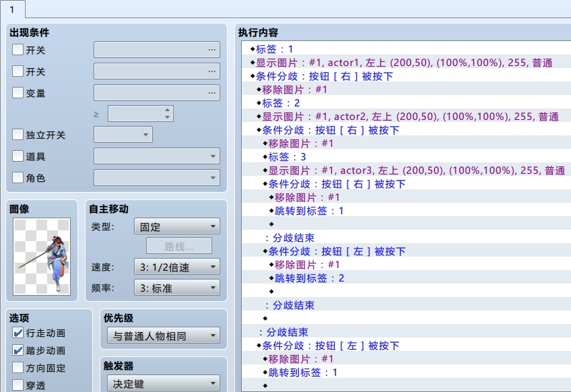The image size is (571, 392).
Task: Open the first switch selector ellipsis field
Action: pyautogui.click(x=157, y=50)
